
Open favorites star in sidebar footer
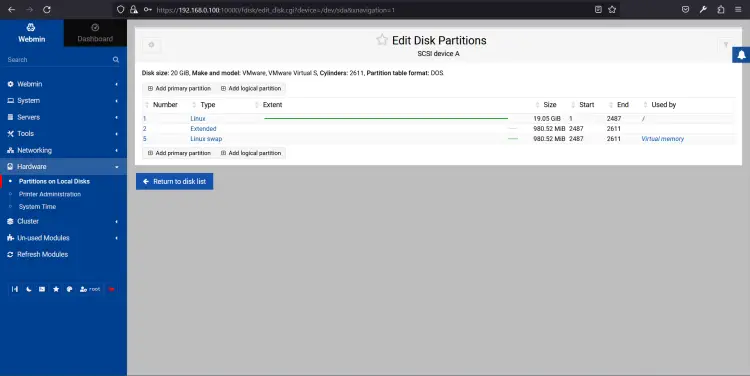56,289
